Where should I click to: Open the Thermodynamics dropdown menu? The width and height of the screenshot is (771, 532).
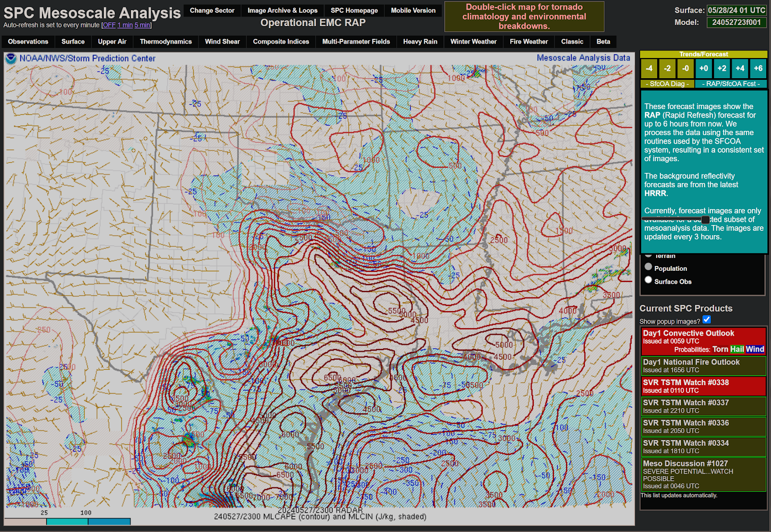click(x=165, y=41)
